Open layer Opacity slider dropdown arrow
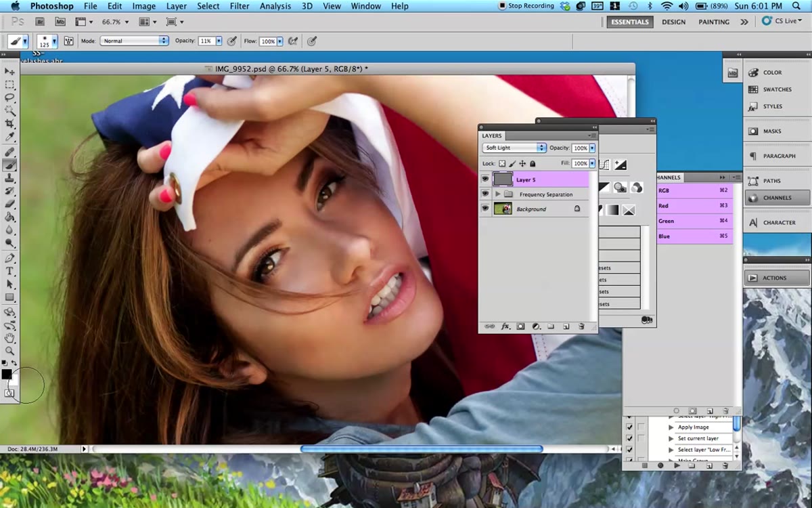The image size is (812, 508). [x=592, y=148]
